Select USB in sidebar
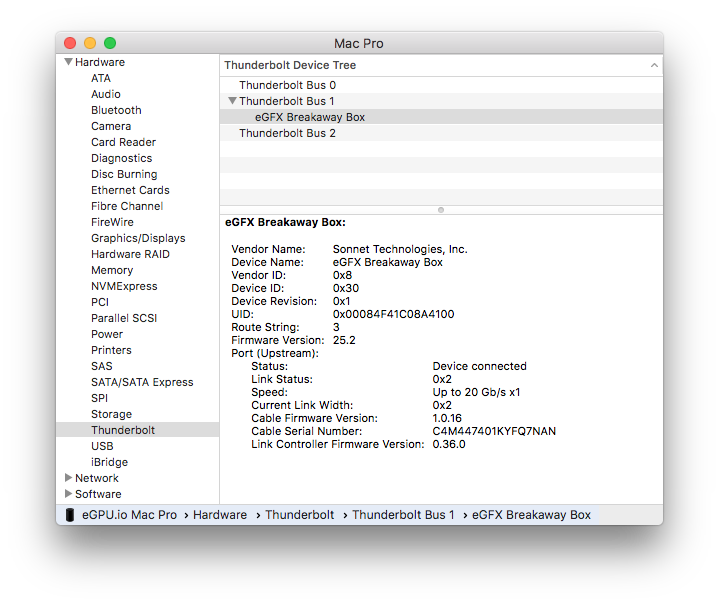Image resolution: width=719 pixels, height=605 pixels. 102,446
